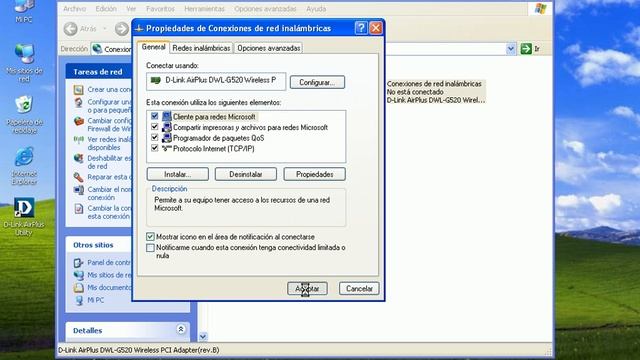This screenshot has height=360, width=640.
Task: Click the Mi PC sidebar icon
Action: 79,300
